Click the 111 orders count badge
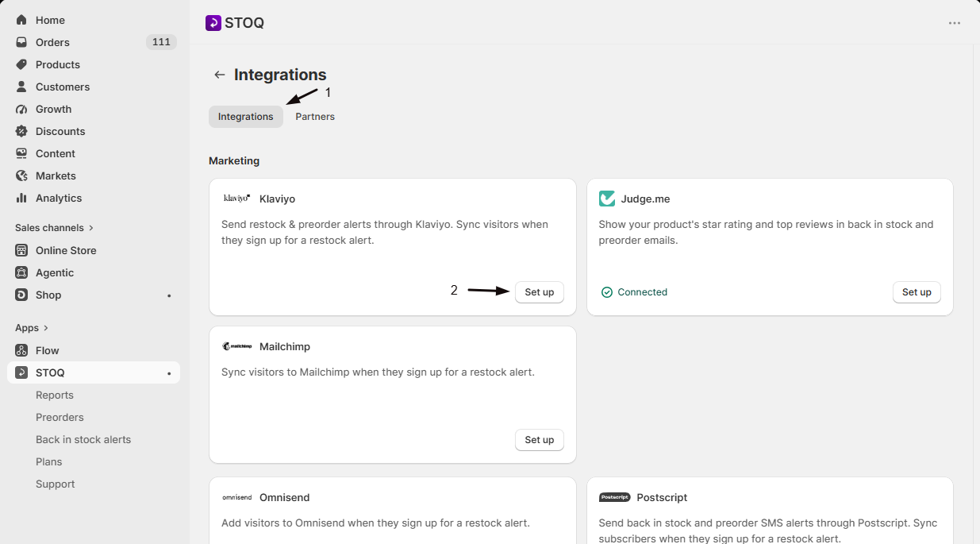This screenshot has width=980, height=544. pyautogui.click(x=161, y=42)
